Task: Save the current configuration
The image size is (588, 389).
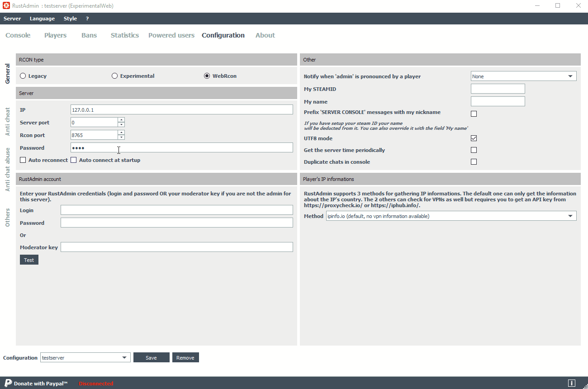Action: coord(151,358)
